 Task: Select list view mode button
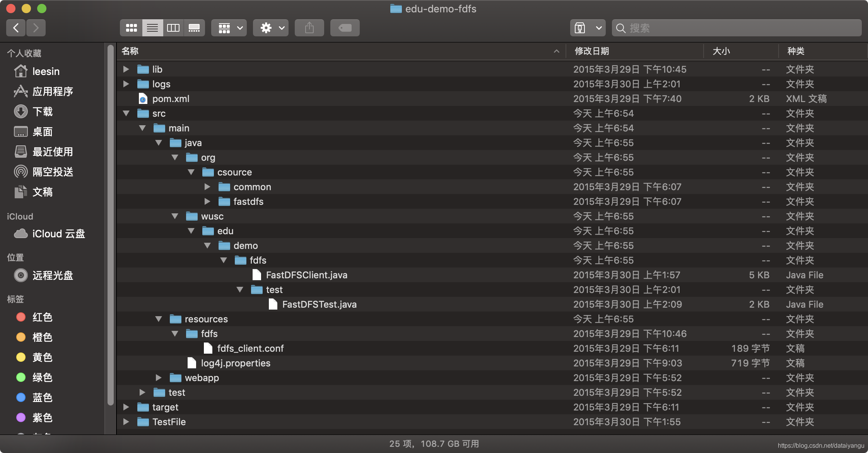(x=152, y=28)
